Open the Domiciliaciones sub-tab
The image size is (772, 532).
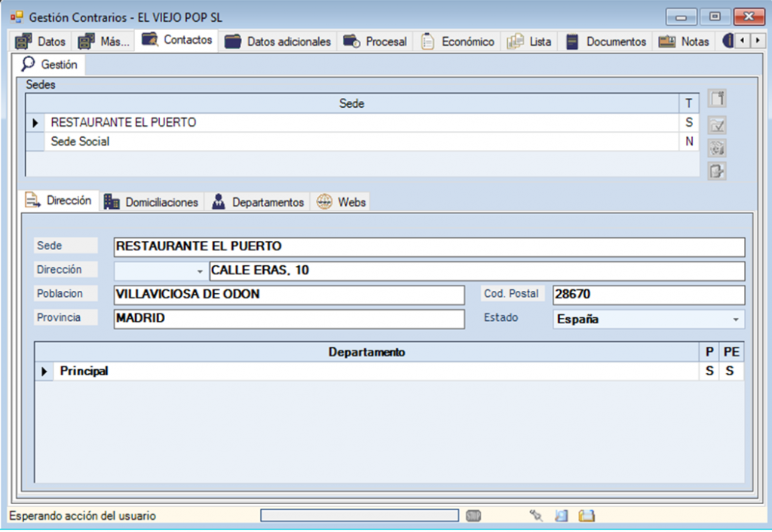click(152, 202)
